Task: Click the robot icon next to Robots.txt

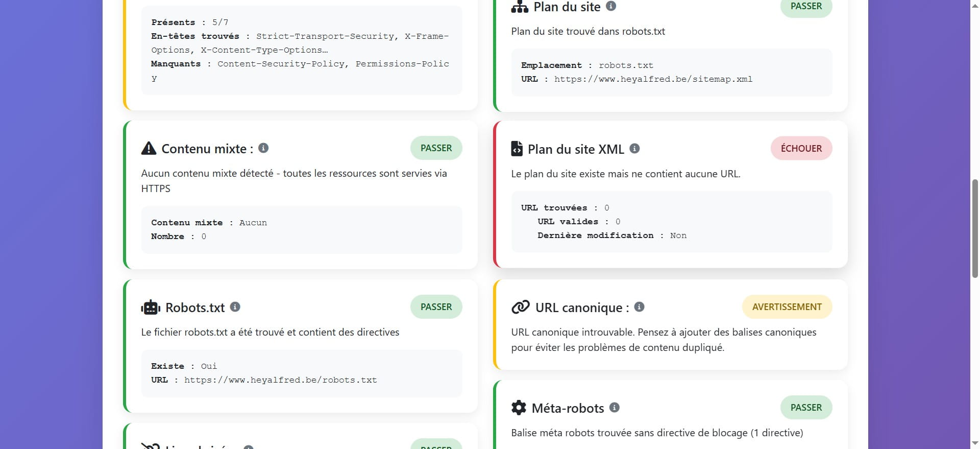Action: (x=150, y=306)
